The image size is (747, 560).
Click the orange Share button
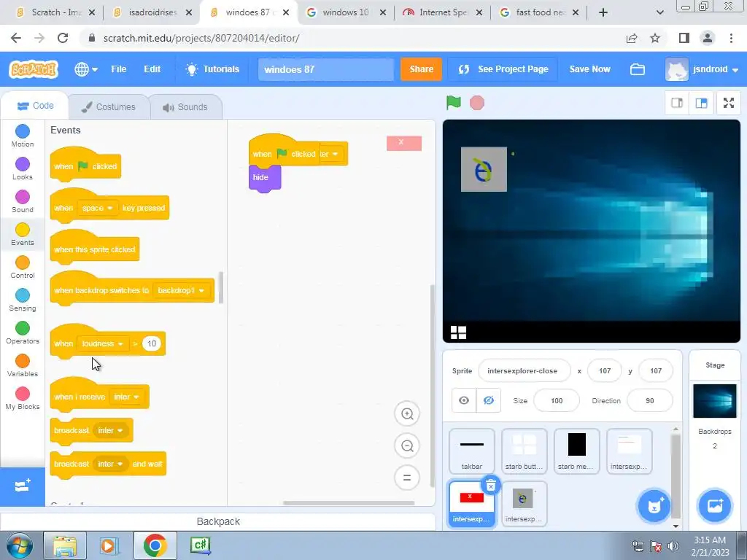pyautogui.click(x=421, y=69)
